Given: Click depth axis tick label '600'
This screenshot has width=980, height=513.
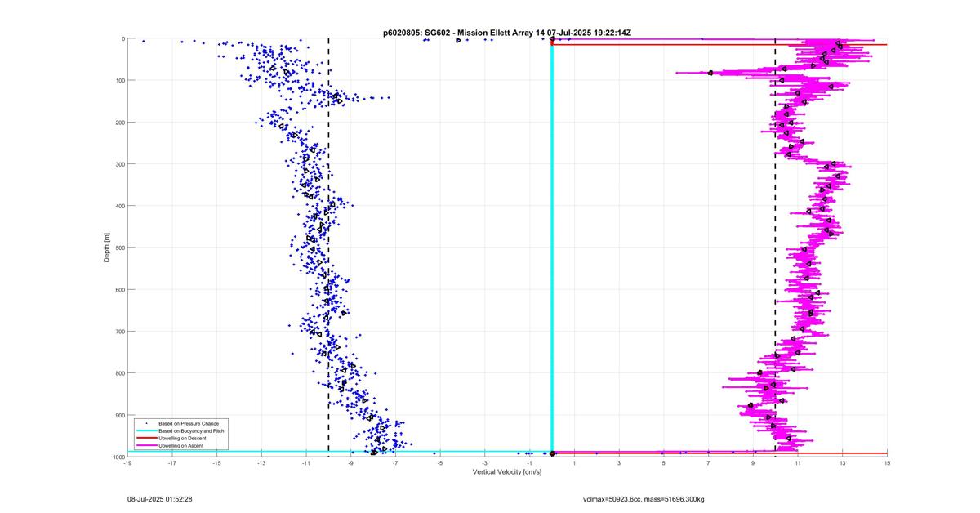Looking at the screenshot, I should (x=119, y=290).
